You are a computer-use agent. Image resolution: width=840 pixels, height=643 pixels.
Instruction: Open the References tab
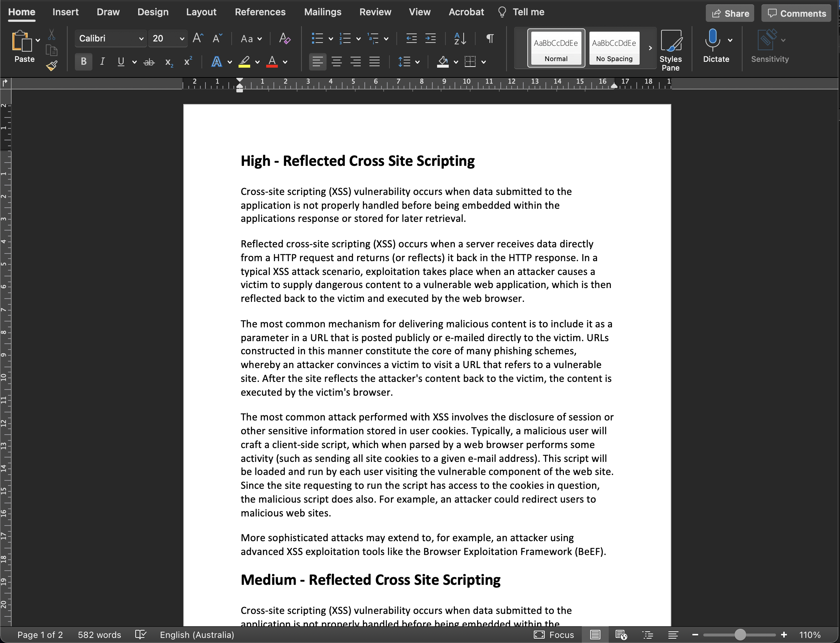point(260,12)
